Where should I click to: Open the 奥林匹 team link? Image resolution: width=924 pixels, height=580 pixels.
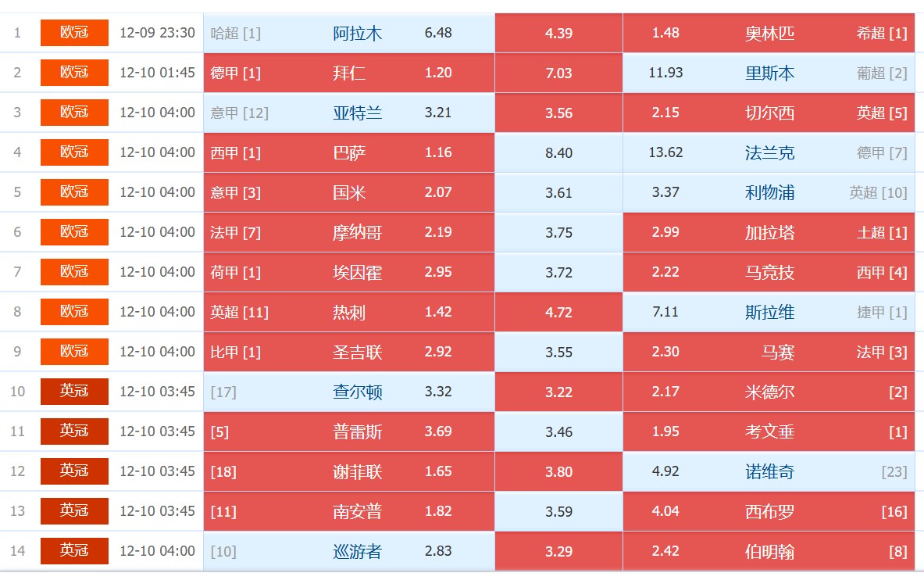(x=769, y=34)
